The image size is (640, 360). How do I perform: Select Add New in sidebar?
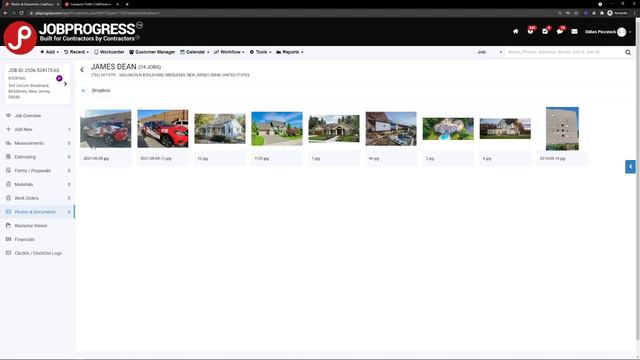(38, 129)
